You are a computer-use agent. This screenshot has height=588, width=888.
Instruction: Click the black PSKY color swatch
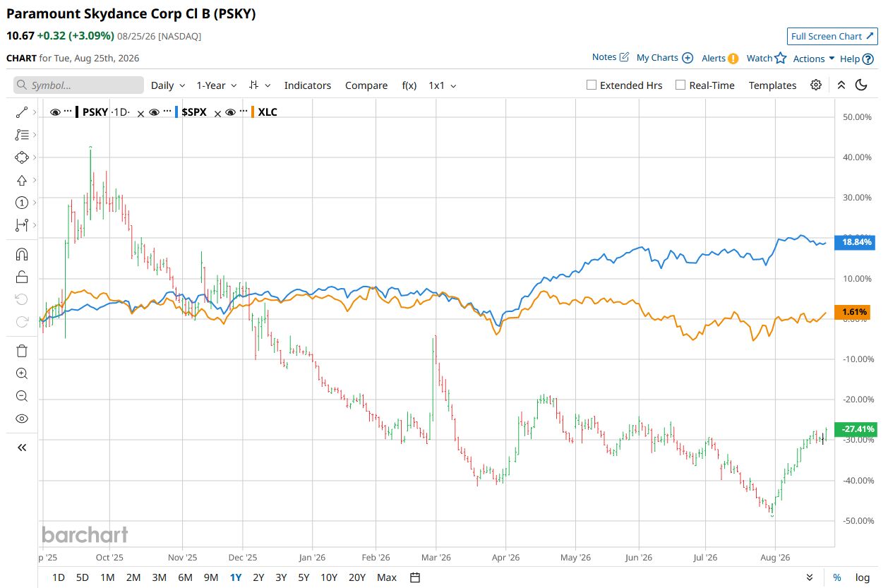[x=78, y=112]
